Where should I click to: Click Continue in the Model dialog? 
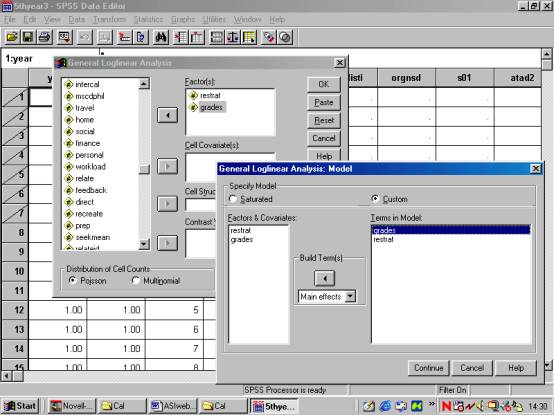429,368
